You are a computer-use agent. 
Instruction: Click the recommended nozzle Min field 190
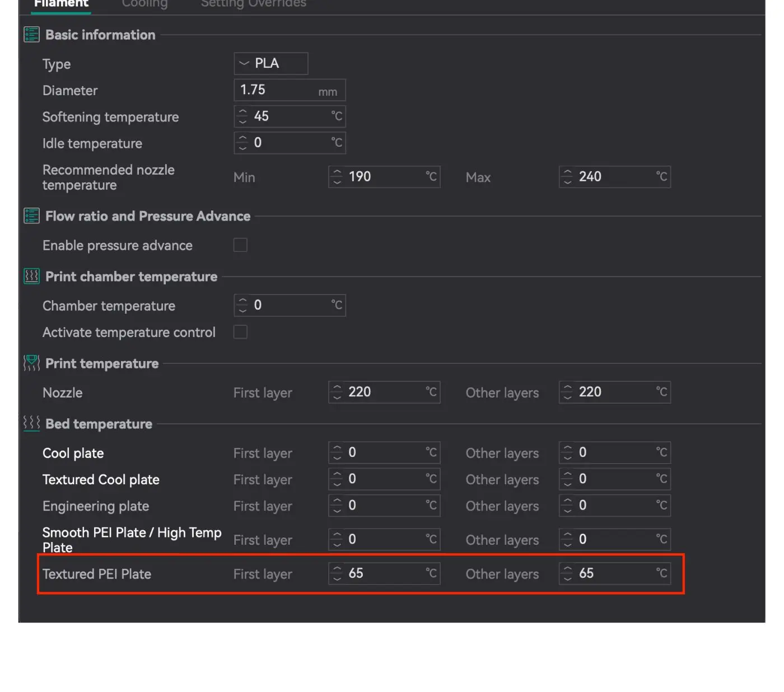point(384,177)
